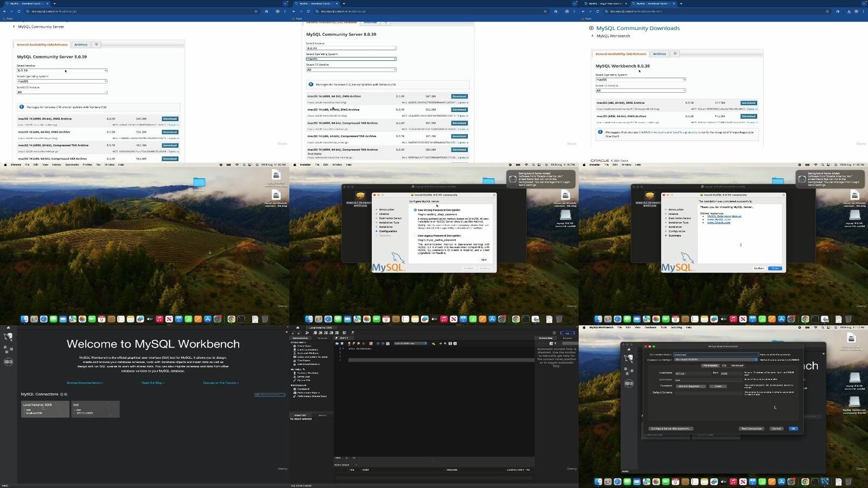Stop query execution red hand icon
Screen dimensions: 868x488
[363, 344]
